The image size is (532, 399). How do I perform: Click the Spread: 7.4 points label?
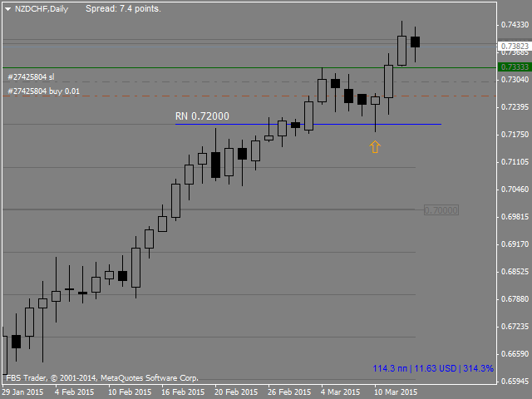click(123, 9)
